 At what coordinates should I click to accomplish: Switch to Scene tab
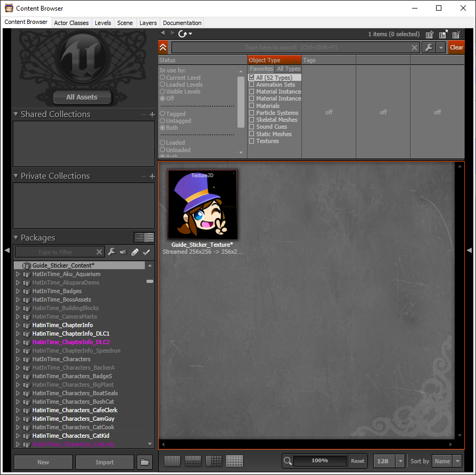[125, 23]
